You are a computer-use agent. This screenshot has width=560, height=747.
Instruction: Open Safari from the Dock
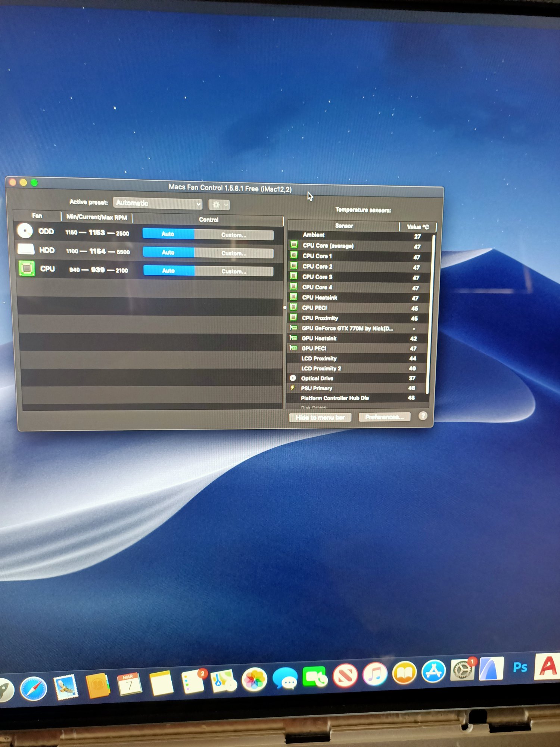tap(34, 688)
